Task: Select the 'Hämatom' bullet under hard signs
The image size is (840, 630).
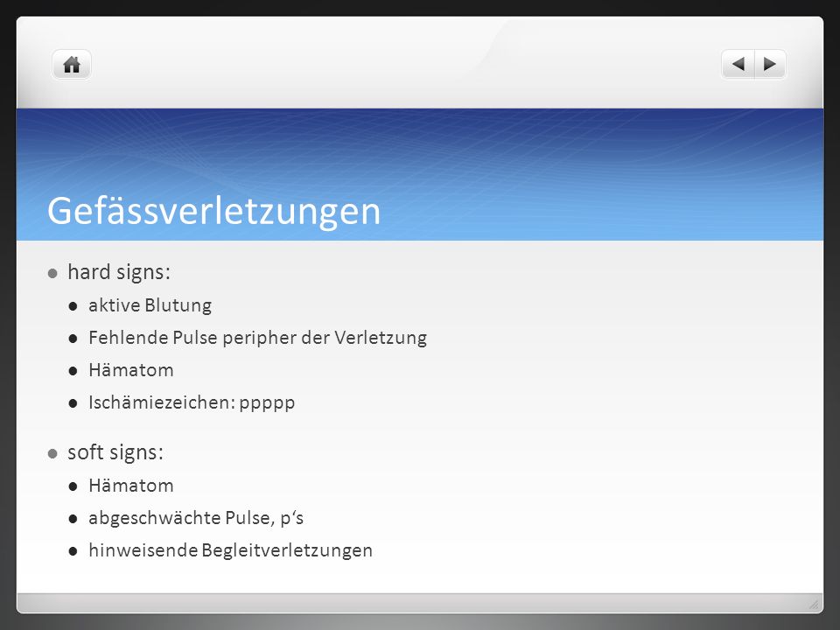Action: click(131, 369)
